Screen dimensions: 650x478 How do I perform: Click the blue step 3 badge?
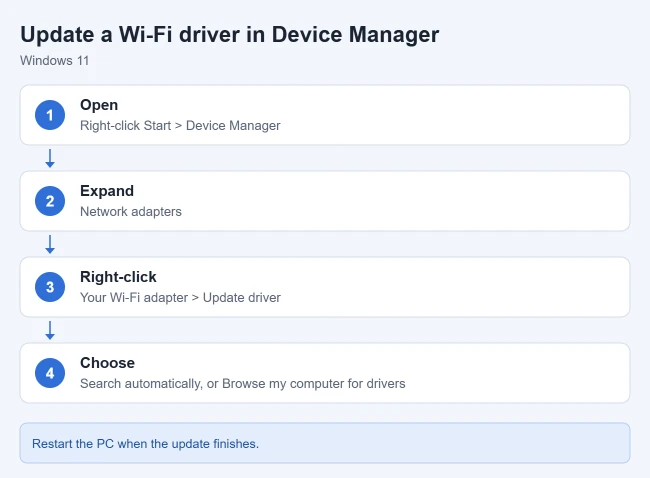[x=50, y=287]
